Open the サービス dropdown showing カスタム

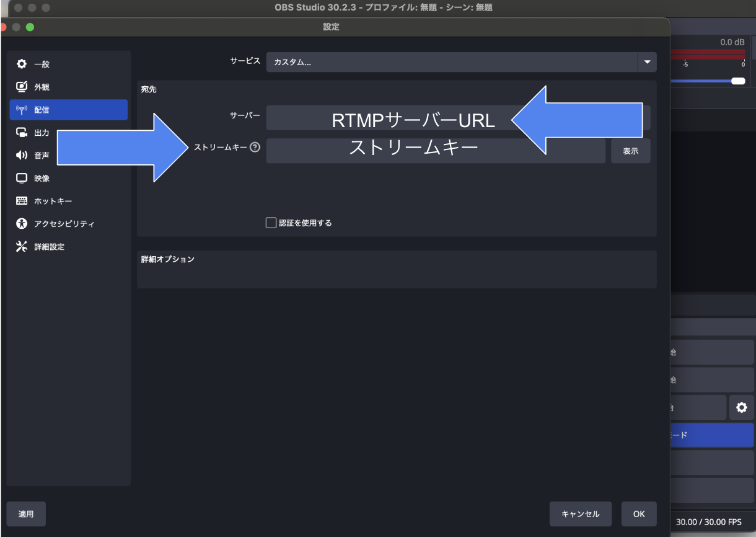pos(461,62)
